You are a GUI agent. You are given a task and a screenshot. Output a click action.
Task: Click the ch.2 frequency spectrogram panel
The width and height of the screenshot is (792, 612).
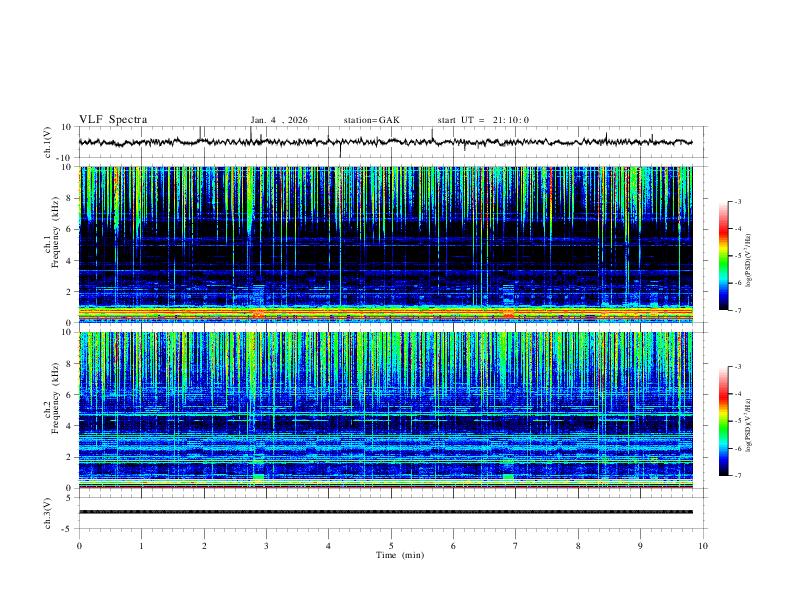[x=385, y=410]
